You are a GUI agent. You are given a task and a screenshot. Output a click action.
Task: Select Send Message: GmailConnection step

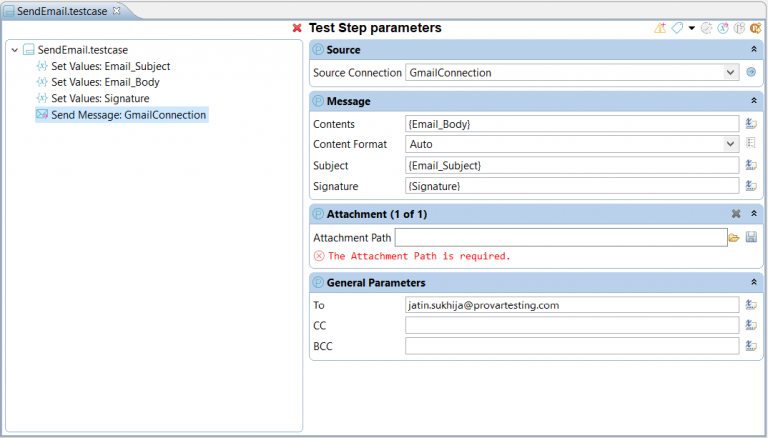(121, 115)
